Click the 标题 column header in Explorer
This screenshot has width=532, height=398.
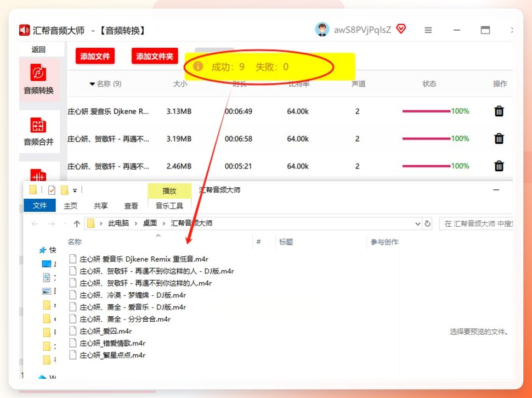(x=286, y=242)
